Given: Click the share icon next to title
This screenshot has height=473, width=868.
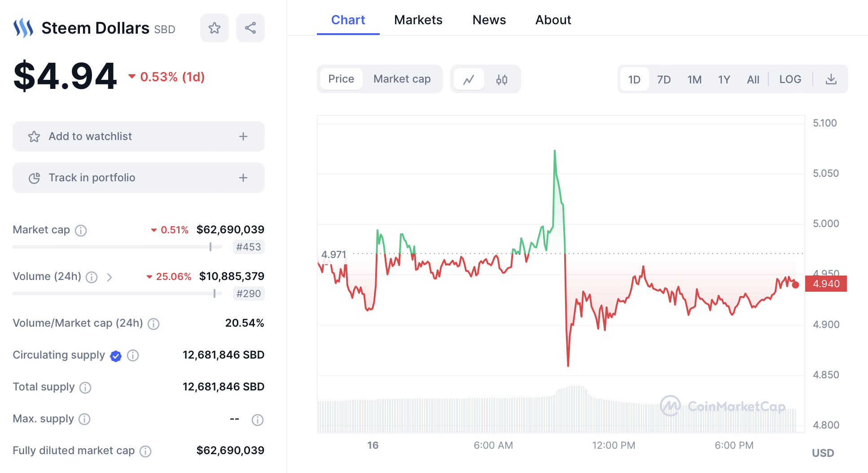Looking at the screenshot, I should (250, 28).
